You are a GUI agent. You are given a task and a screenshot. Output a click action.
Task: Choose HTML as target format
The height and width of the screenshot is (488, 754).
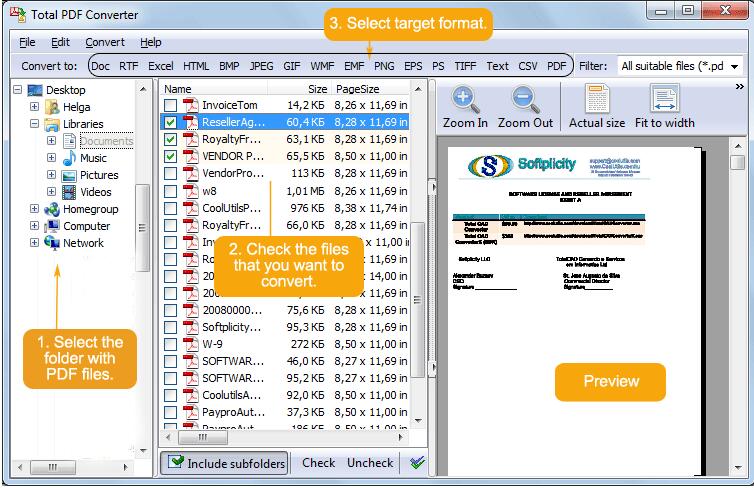(196, 66)
